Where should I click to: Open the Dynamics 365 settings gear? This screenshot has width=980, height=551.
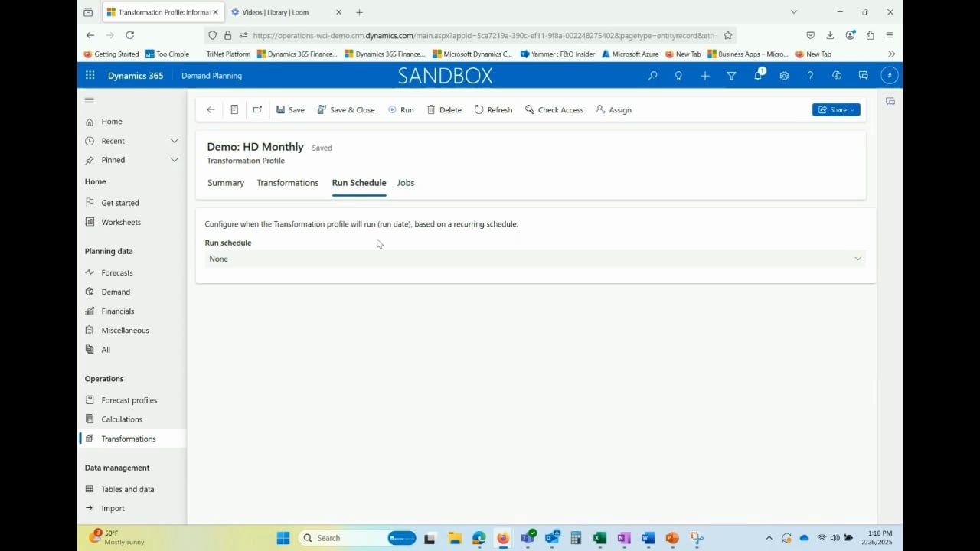[783, 75]
